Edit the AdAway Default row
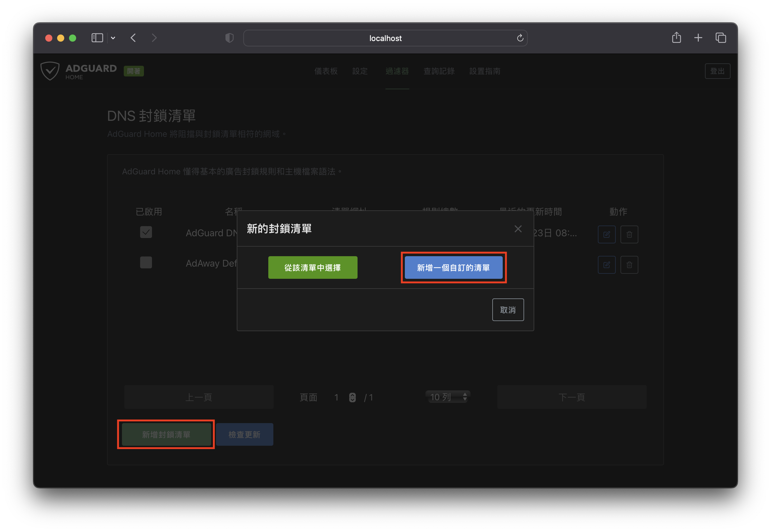 [607, 265]
